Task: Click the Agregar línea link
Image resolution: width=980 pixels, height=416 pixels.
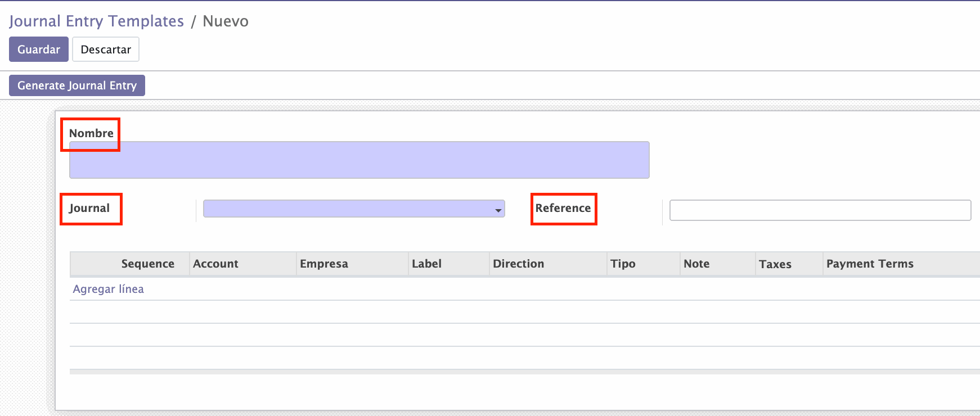Action: point(108,289)
